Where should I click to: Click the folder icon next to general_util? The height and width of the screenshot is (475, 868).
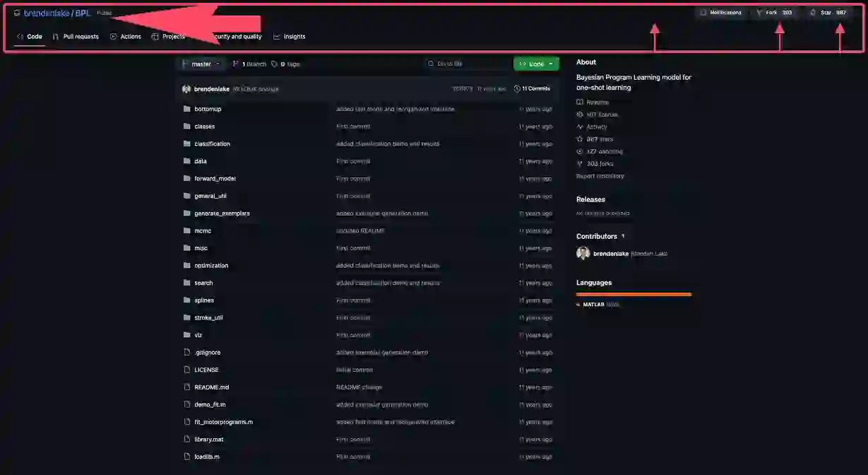click(x=186, y=196)
